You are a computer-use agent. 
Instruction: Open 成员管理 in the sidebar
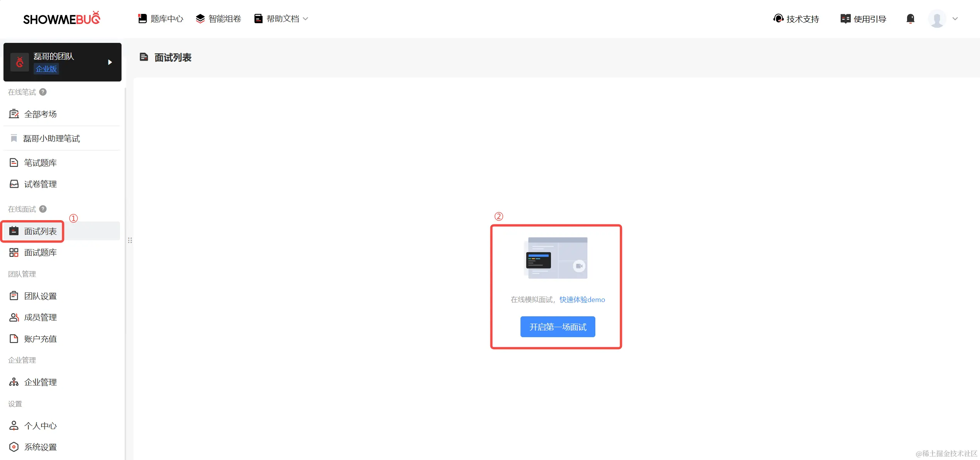click(40, 317)
